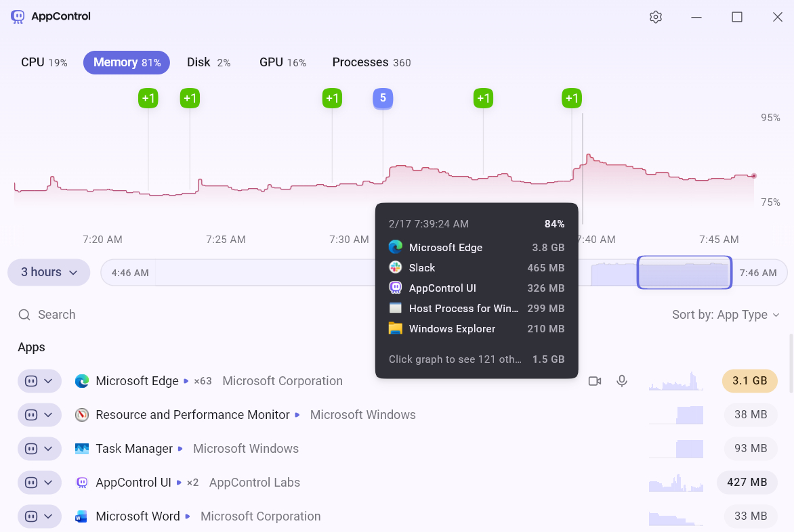The height and width of the screenshot is (532, 794).
Task: Click the highlighted selection in the timeline slider
Action: coord(684,272)
